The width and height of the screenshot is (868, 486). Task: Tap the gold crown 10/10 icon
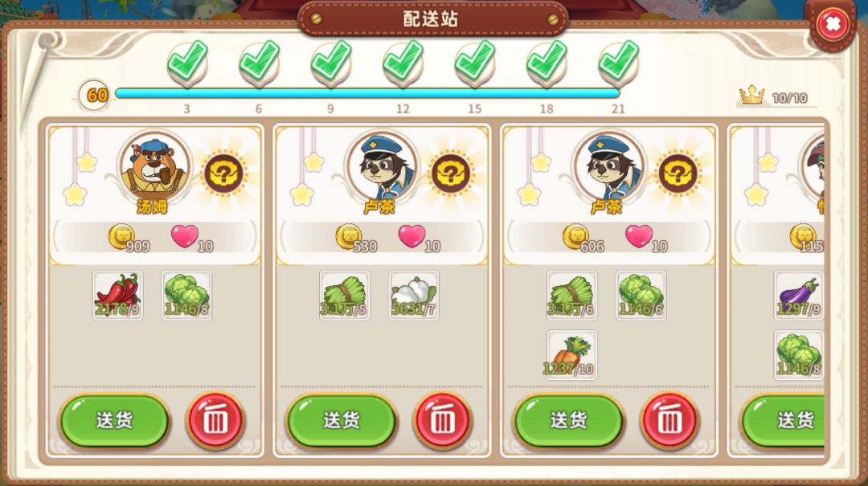click(751, 96)
